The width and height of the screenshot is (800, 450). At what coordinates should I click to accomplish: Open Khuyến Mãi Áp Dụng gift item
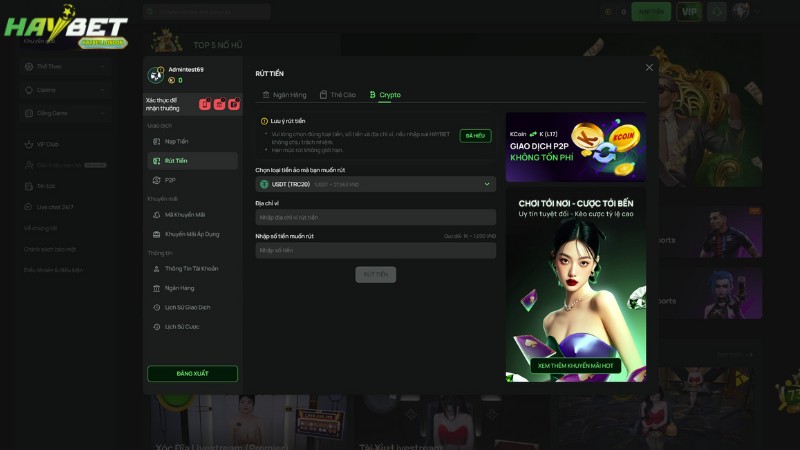[190, 234]
